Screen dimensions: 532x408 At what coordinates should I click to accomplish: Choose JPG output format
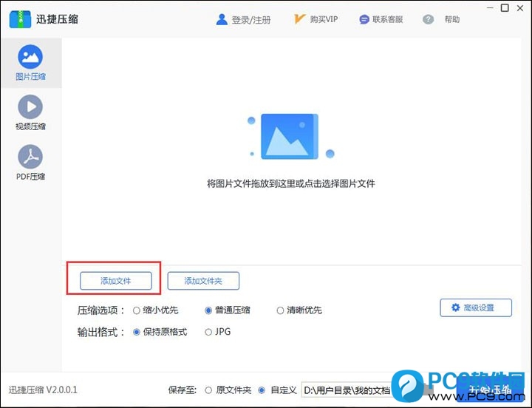[218, 332]
